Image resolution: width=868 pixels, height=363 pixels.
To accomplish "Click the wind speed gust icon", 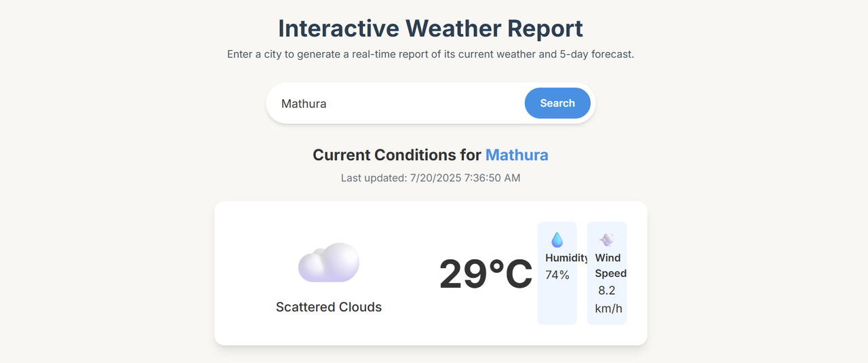I will 607,240.
